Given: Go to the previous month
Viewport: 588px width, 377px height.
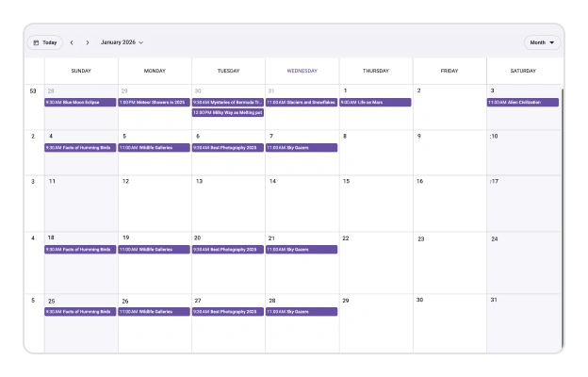Looking at the screenshot, I should [x=72, y=42].
